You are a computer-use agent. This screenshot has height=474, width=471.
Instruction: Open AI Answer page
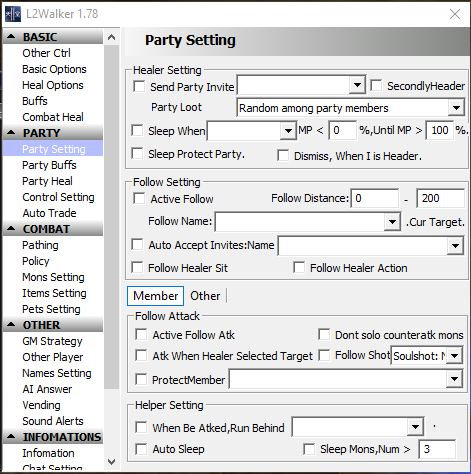tap(47, 389)
